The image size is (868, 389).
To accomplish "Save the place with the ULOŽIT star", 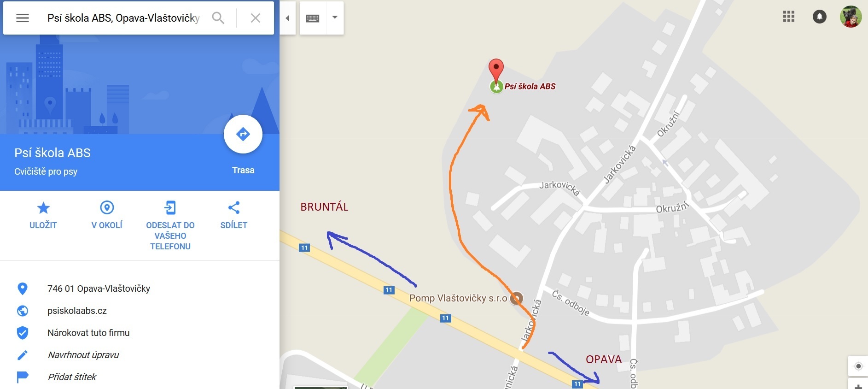I will click(43, 215).
